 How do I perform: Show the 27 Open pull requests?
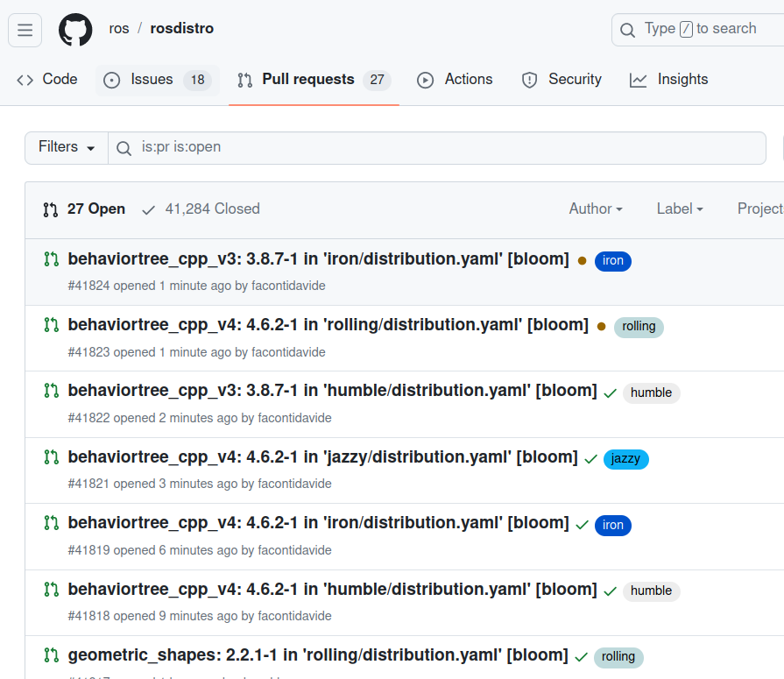coord(84,209)
